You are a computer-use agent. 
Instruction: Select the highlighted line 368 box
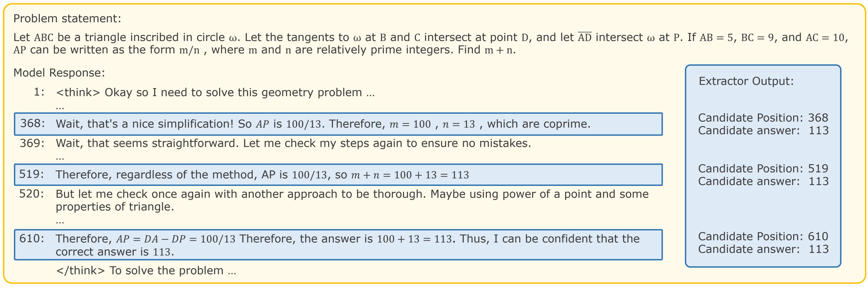[x=338, y=124]
